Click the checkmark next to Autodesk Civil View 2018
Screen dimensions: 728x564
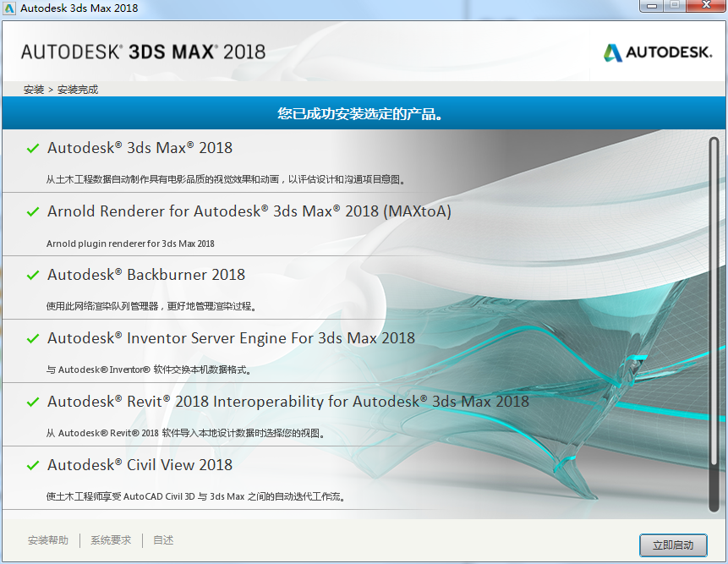click(x=32, y=465)
